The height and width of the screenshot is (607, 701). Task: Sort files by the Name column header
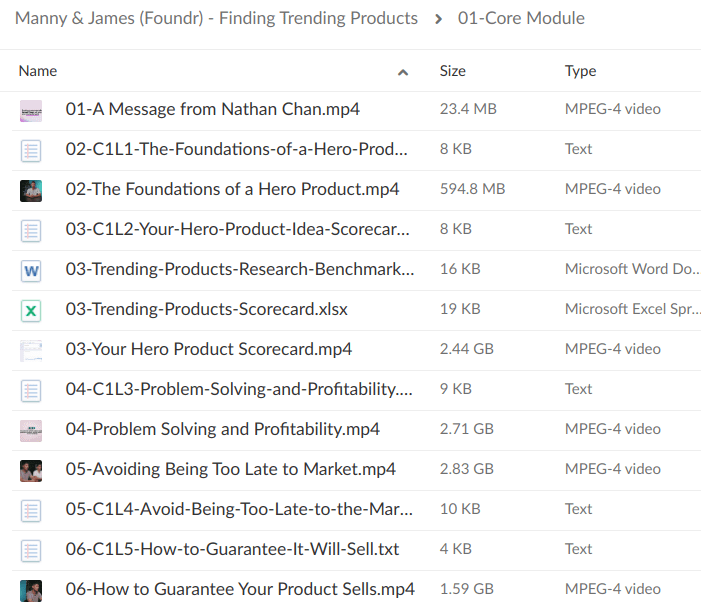(38, 71)
